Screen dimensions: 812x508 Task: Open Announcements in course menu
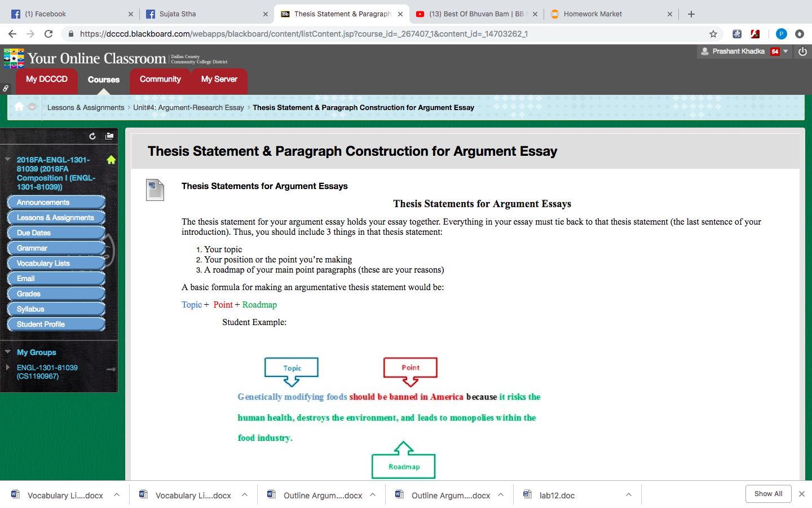click(x=56, y=202)
